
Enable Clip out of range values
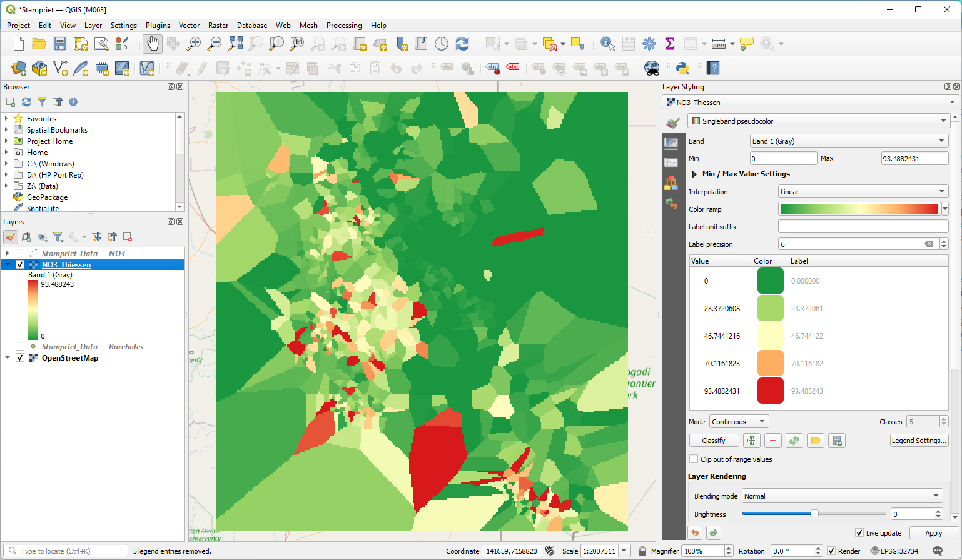pos(694,459)
